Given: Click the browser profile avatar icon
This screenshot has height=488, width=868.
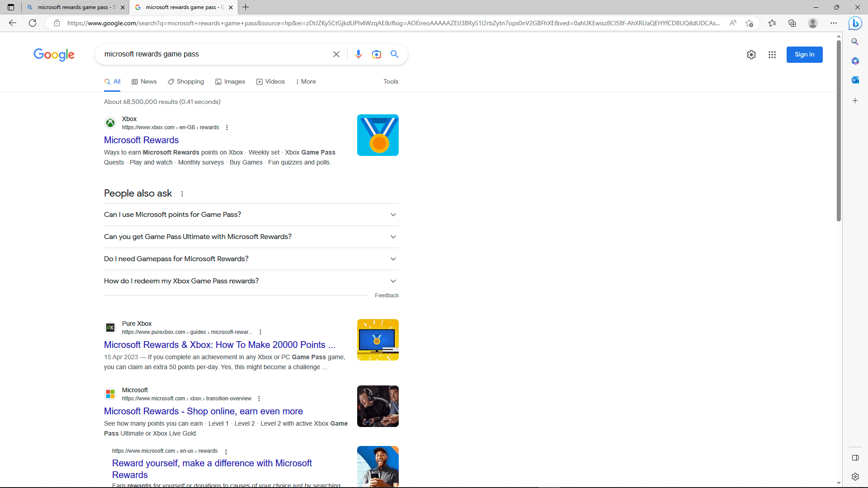Looking at the screenshot, I should [812, 23].
